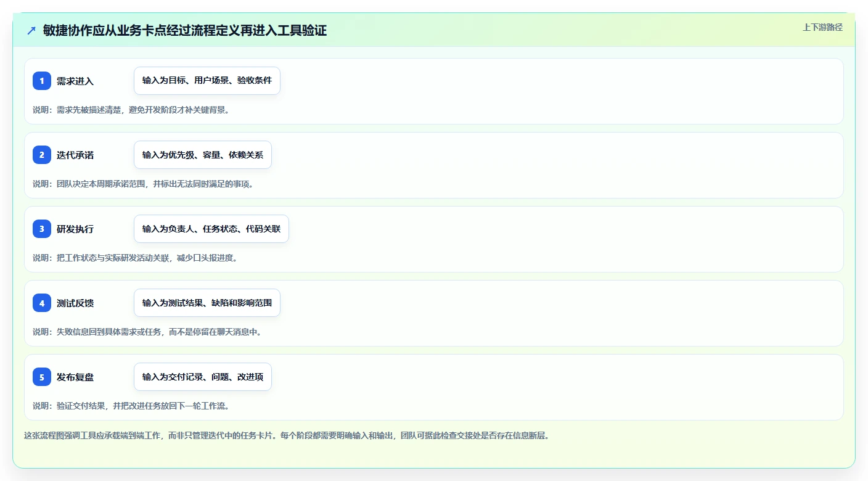Select the 需求进入 stage name

click(x=75, y=81)
